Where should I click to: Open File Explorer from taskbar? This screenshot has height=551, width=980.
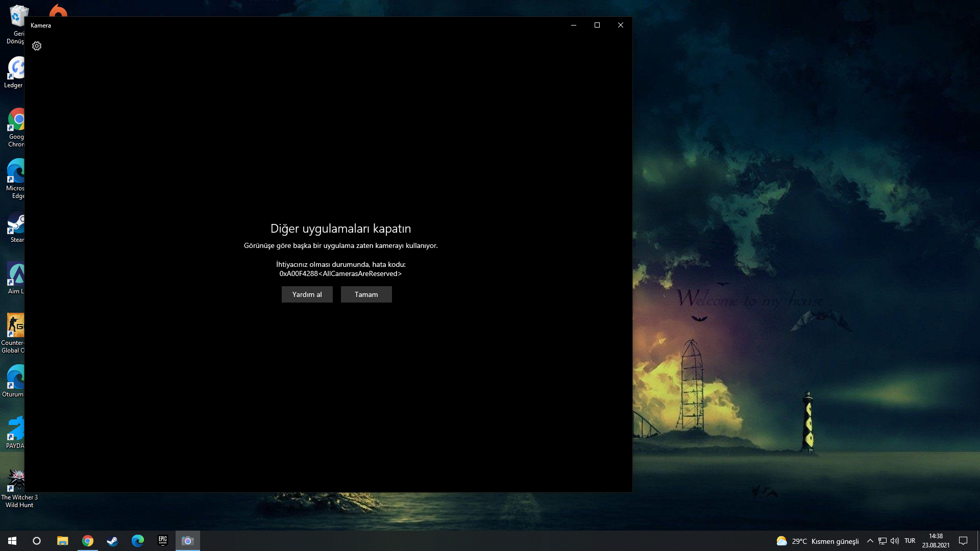pyautogui.click(x=62, y=541)
